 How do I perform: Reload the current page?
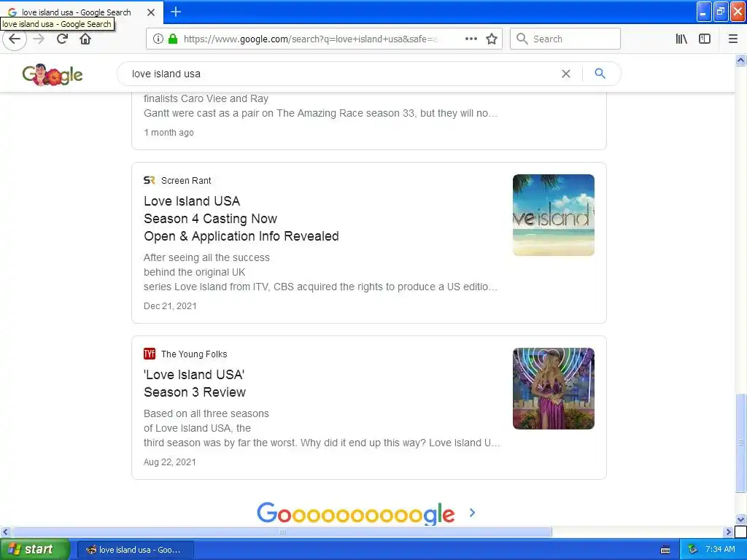tap(62, 39)
